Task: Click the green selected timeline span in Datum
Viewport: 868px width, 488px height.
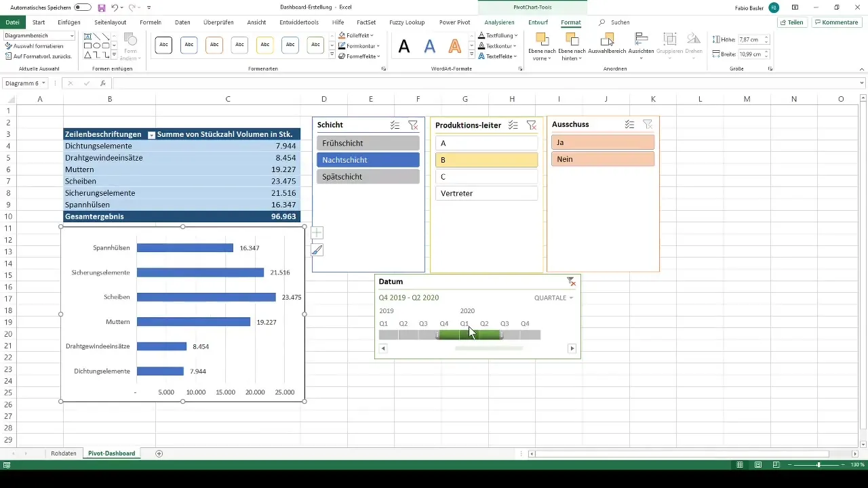Action: coord(469,335)
